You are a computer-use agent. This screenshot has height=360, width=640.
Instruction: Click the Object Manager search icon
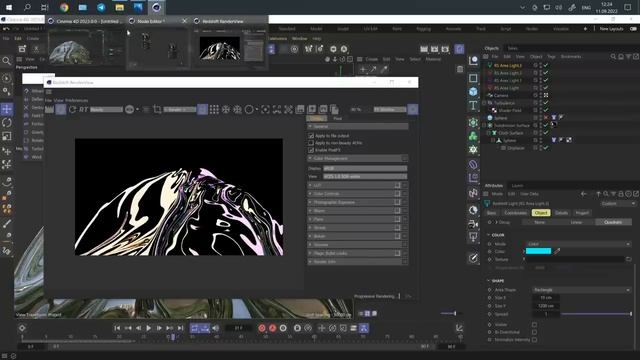pyautogui.click(x=613, y=57)
